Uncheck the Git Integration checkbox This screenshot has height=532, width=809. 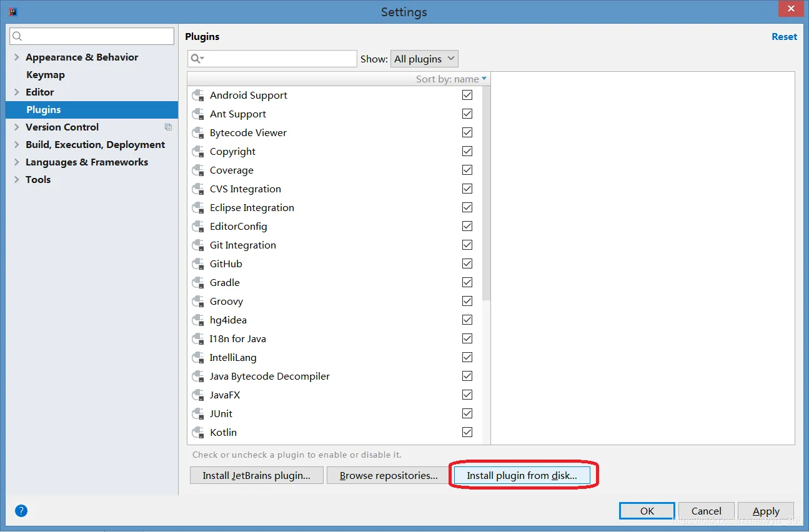pos(467,245)
